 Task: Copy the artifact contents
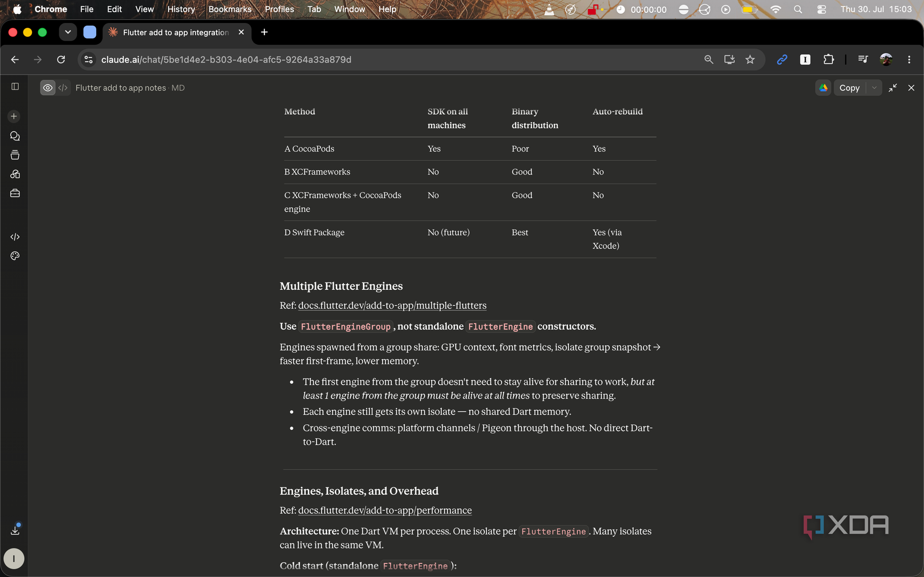[x=850, y=88]
